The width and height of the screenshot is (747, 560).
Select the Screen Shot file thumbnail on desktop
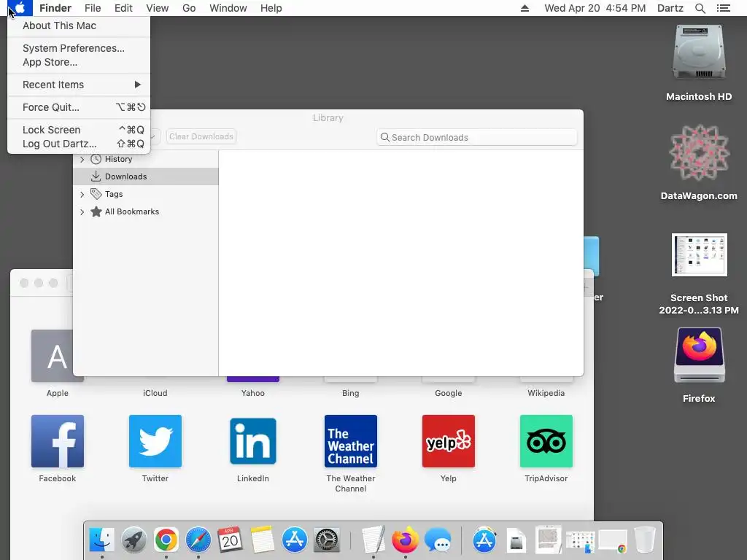pos(699,254)
